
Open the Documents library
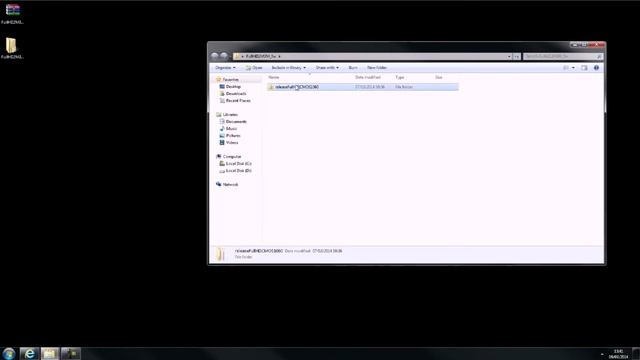(x=236, y=122)
